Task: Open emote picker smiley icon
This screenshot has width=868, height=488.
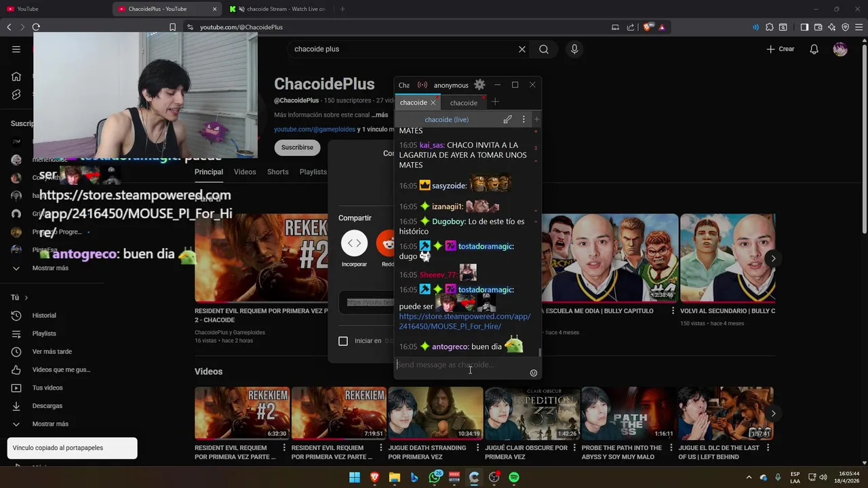Action: click(533, 373)
